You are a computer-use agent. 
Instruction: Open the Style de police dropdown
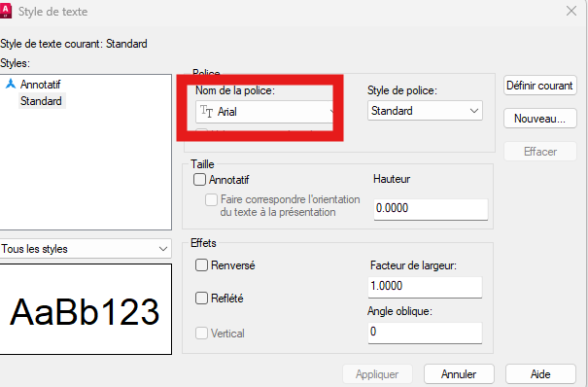click(425, 111)
